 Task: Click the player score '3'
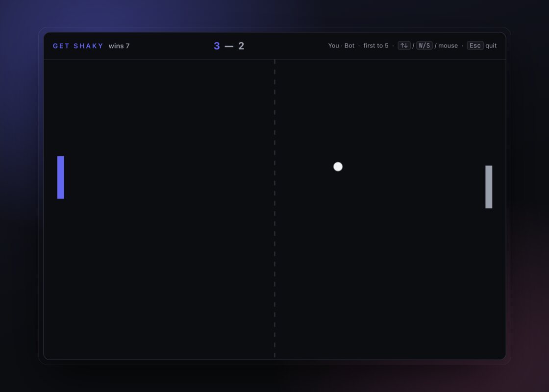217,46
